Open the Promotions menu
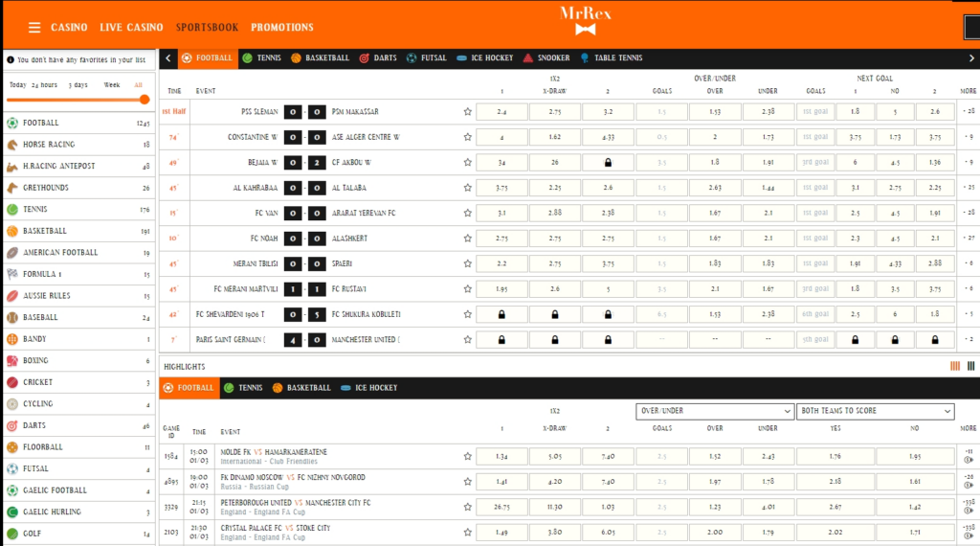Image resolution: width=980 pixels, height=546 pixels. click(x=282, y=28)
